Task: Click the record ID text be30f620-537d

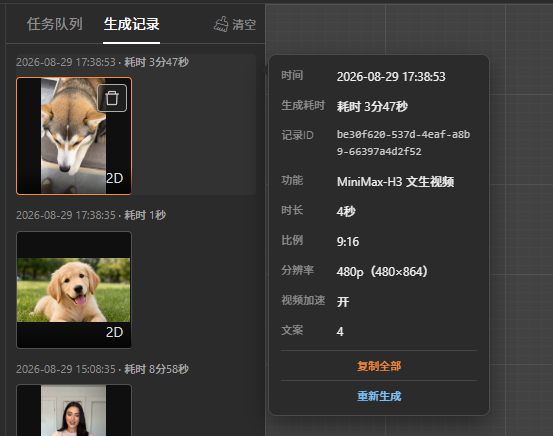Action: pos(403,143)
